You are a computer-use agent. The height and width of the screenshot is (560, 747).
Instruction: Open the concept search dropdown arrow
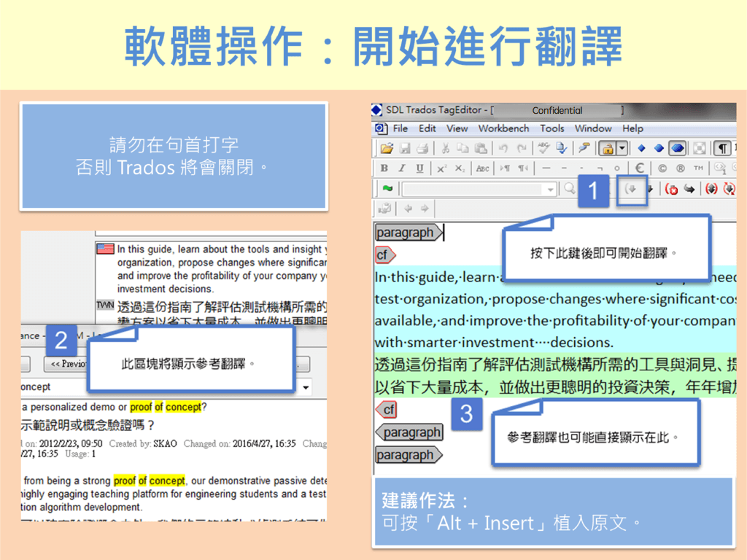pos(306,387)
